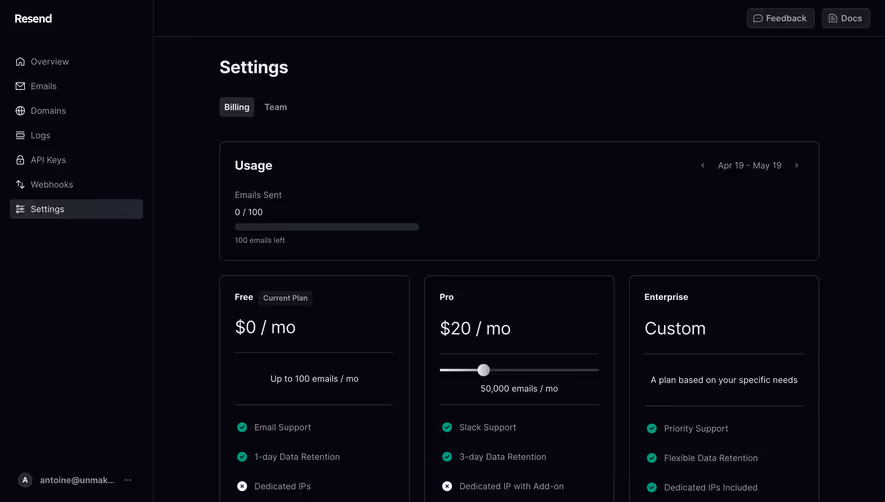Click the API Keys lock icon
The height and width of the screenshot is (502, 885).
[x=20, y=160]
